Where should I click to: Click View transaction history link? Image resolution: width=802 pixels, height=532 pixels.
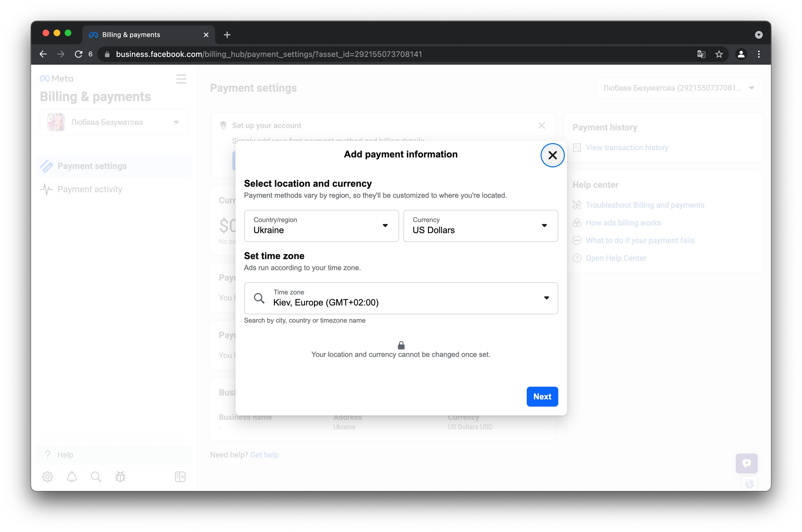pyautogui.click(x=627, y=148)
